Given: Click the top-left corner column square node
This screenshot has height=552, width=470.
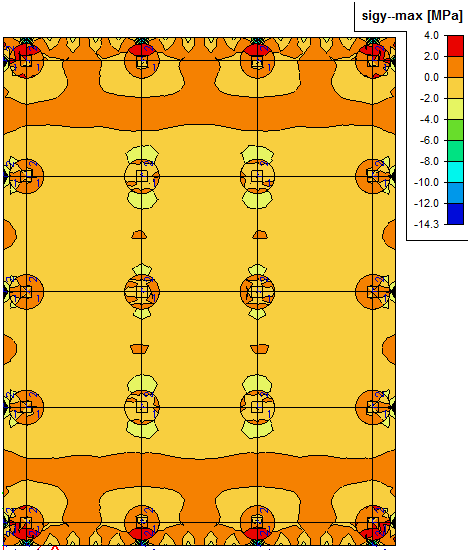Looking at the screenshot, I should coord(26,61).
